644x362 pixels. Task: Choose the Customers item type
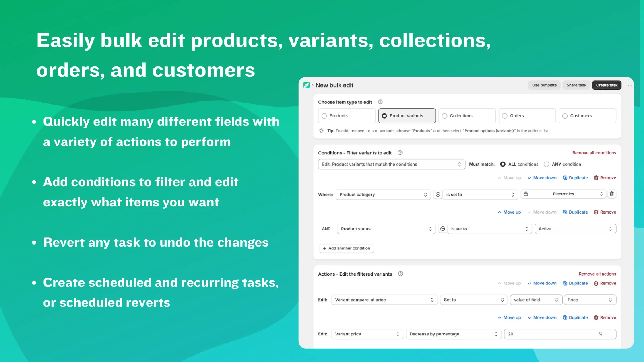coord(588,116)
